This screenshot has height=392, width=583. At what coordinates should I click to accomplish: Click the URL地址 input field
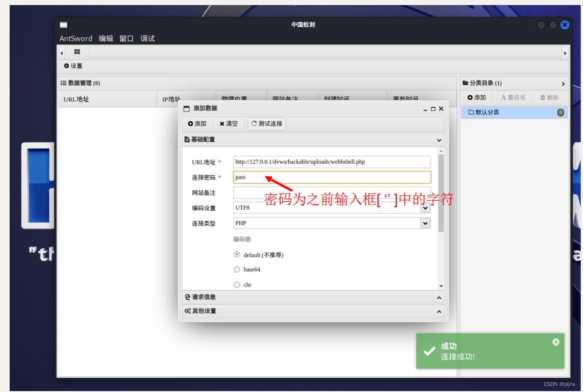[332, 162]
